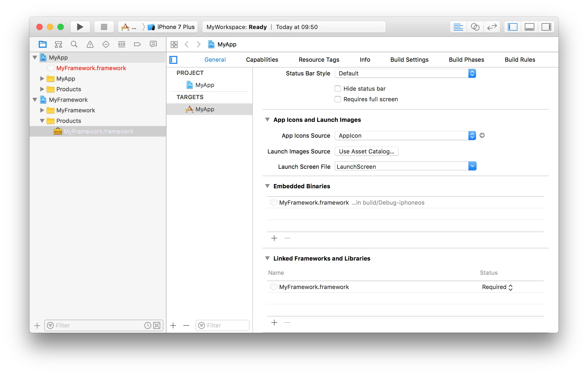588x375 pixels.
Task: Open the Issue navigator warning icon
Action: (x=90, y=44)
